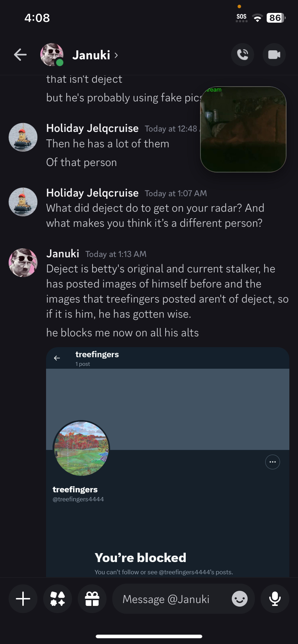
Task: Tap the back arrow in header
Action: [21, 55]
